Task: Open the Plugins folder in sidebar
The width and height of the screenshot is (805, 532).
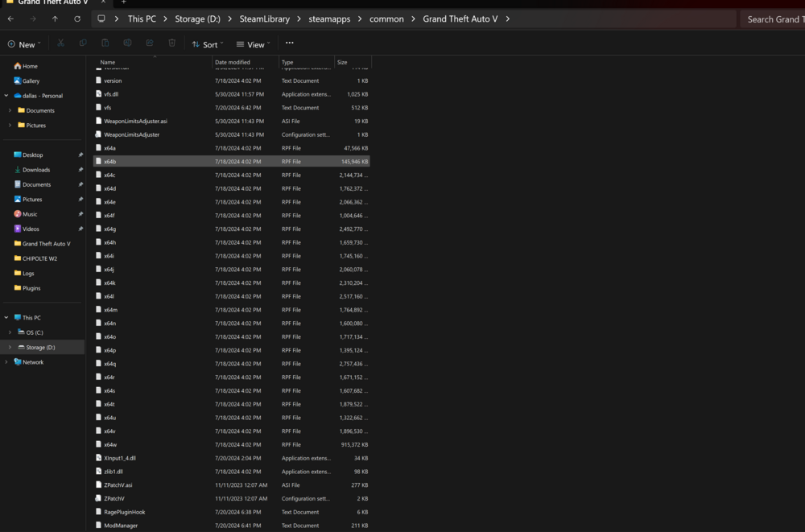Action: (x=27, y=288)
